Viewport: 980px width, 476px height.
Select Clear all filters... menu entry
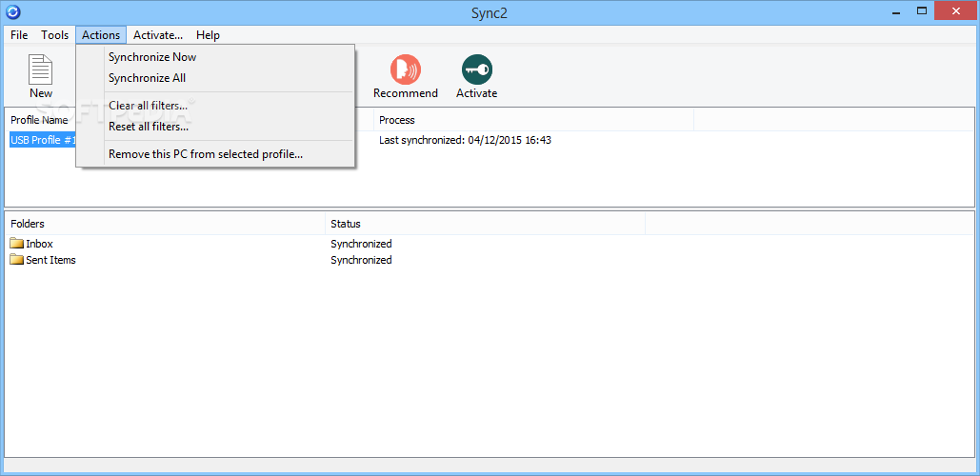(x=148, y=105)
